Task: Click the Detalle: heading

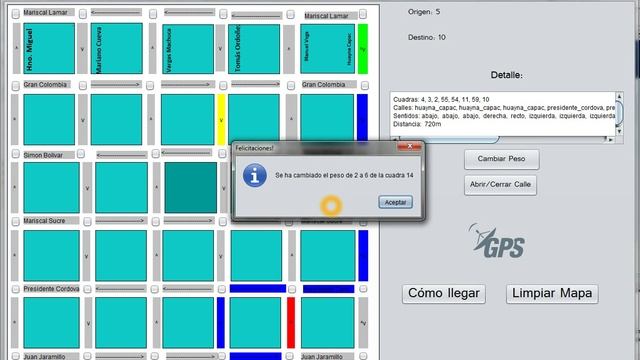Action: click(x=507, y=75)
